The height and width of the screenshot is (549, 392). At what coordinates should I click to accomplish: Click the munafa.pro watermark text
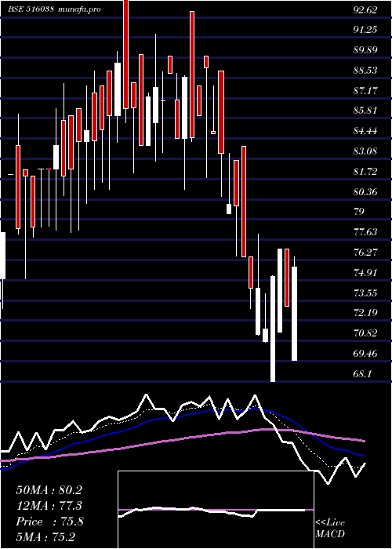coord(78,9)
